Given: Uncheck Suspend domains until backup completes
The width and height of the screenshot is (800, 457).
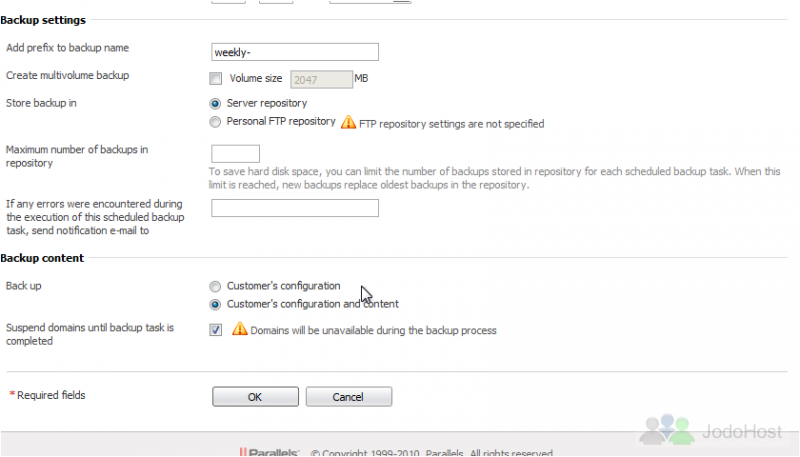Looking at the screenshot, I should pos(216,330).
